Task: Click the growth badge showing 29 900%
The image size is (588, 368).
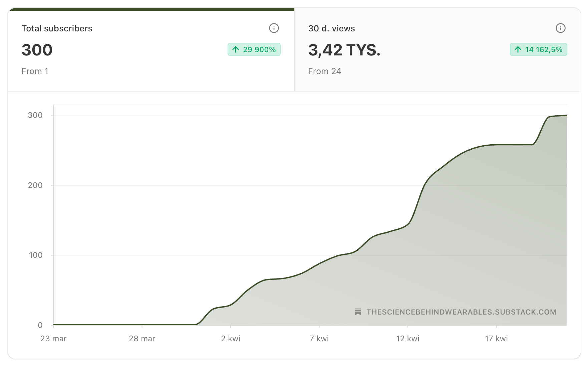Action: point(254,49)
